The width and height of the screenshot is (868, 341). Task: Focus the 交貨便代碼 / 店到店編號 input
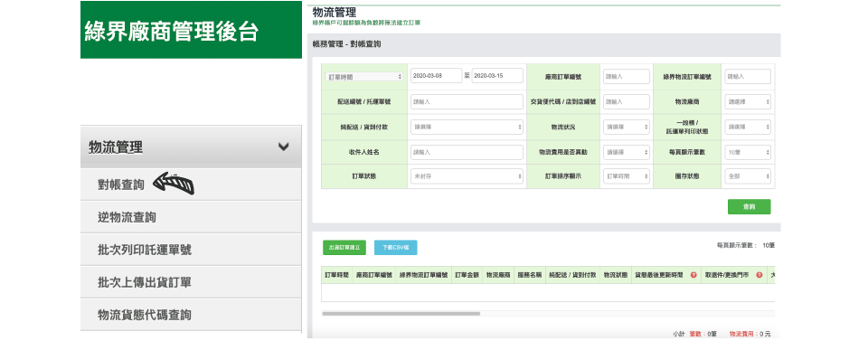(626, 102)
